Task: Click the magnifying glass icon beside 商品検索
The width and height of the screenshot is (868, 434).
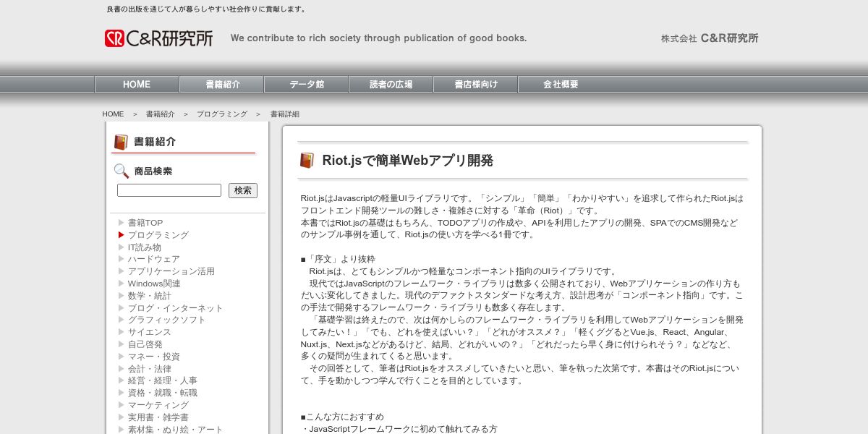Action: tap(122, 171)
